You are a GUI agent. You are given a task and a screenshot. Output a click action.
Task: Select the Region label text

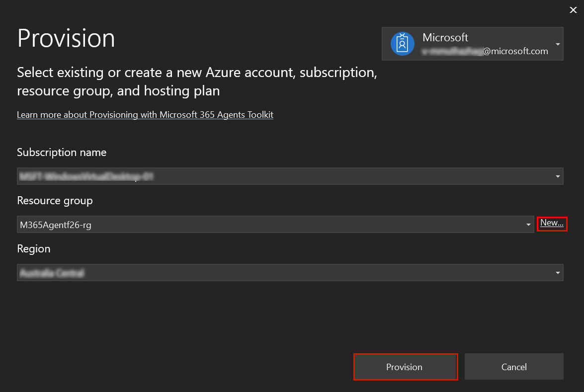pos(33,249)
